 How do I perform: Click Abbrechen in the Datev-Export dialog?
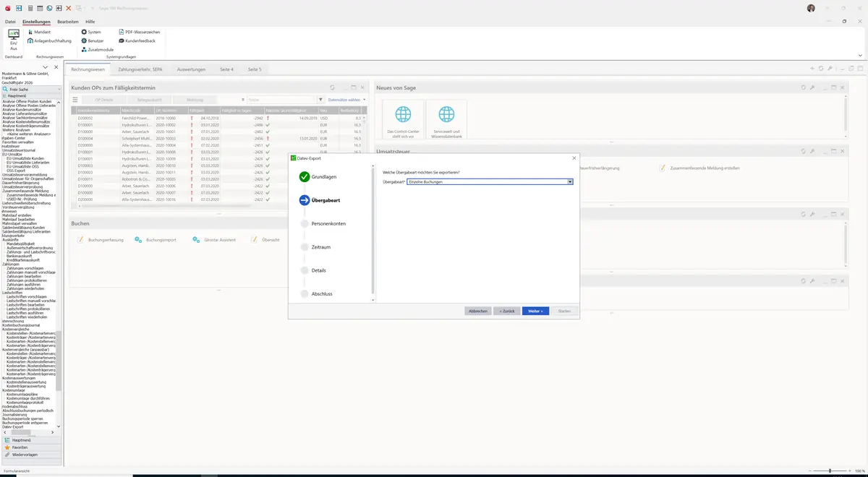pos(477,311)
